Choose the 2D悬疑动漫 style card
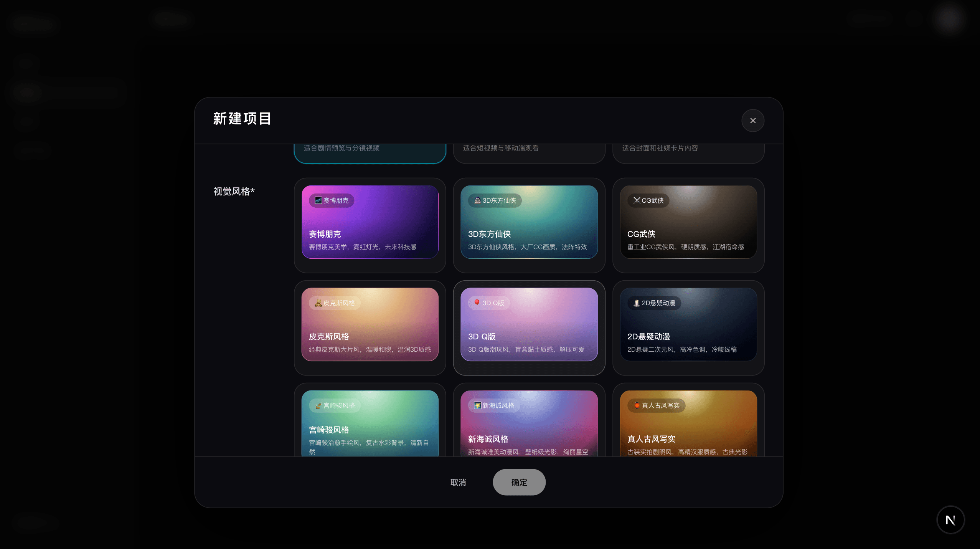 coord(688,328)
